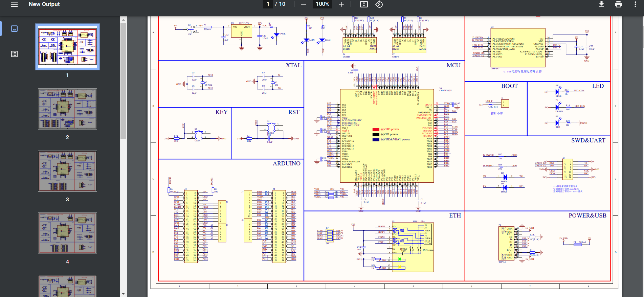Download the PDF file
The height and width of the screenshot is (297, 644).
(601, 4)
